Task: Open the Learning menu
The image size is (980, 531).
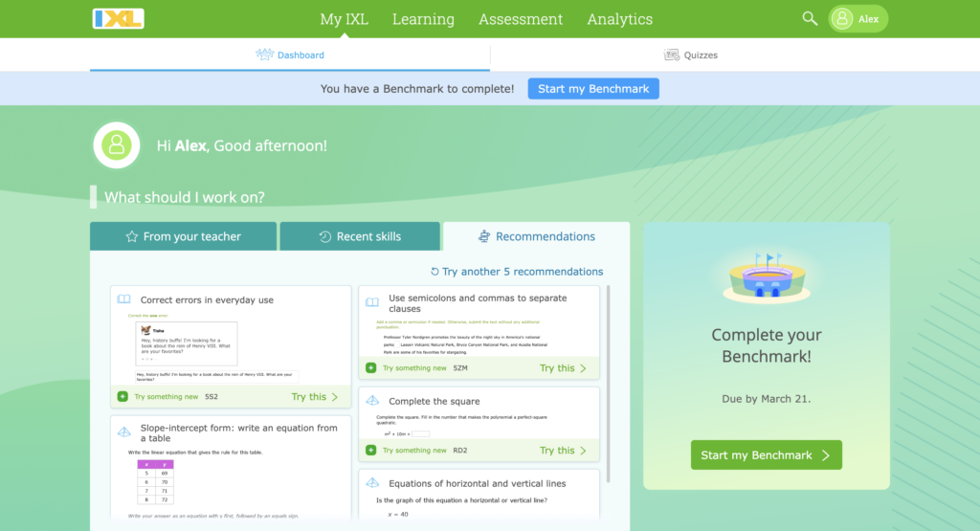Action: (x=423, y=19)
